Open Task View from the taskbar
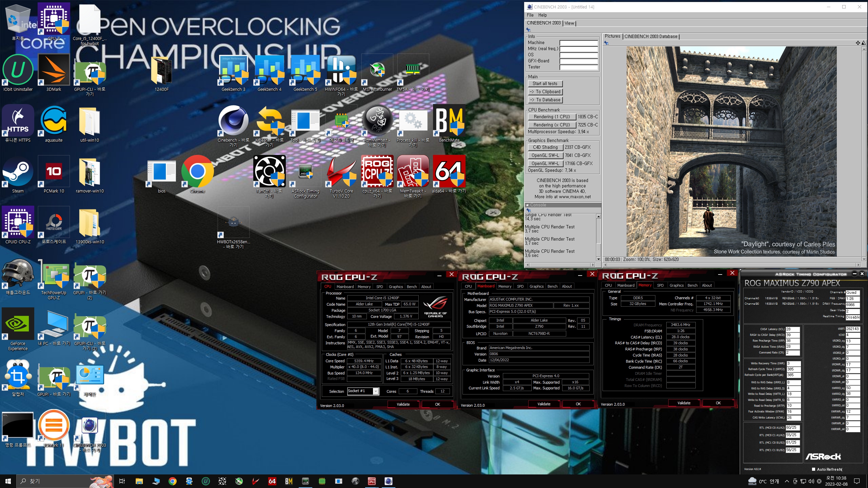Image resolution: width=868 pixels, height=488 pixels. pos(122,481)
